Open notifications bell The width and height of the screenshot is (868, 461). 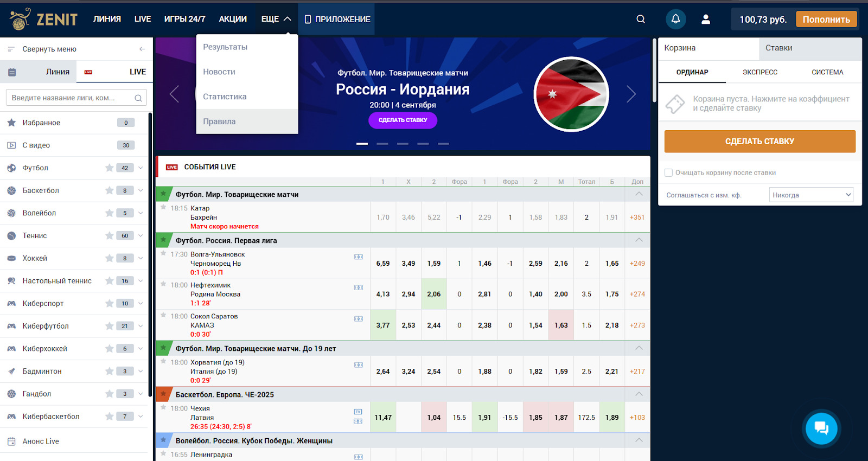(676, 19)
